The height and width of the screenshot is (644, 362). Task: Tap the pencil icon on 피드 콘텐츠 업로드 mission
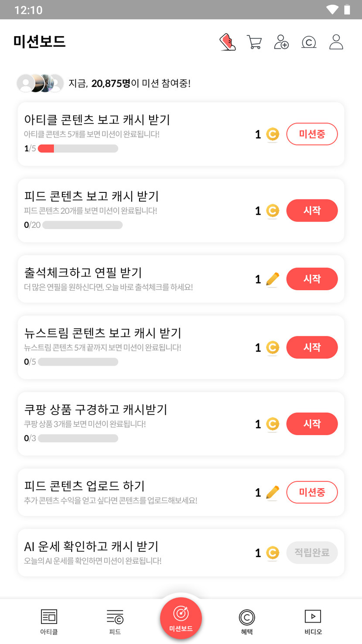(x=273, y=493)
